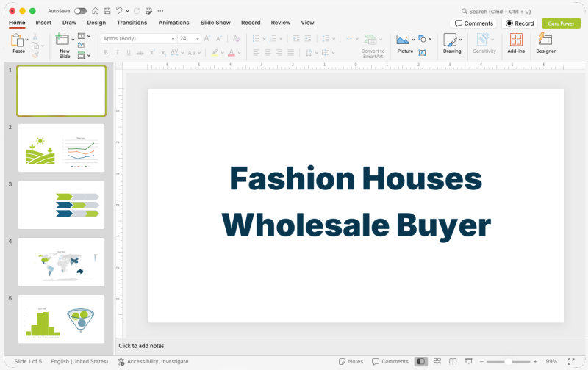
Task: Toggle strikethrough formatting
Action: (140, 53)
